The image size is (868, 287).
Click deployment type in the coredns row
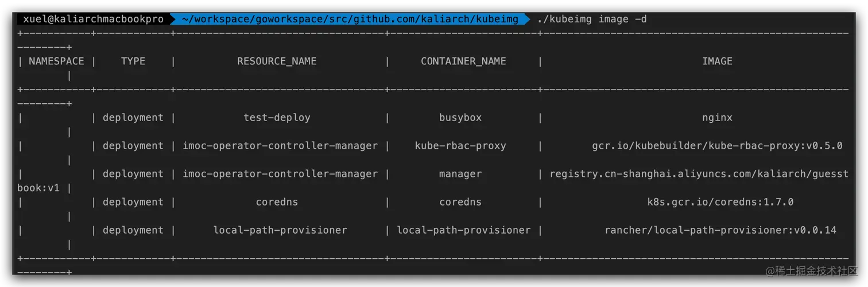(x=133, y=202)
